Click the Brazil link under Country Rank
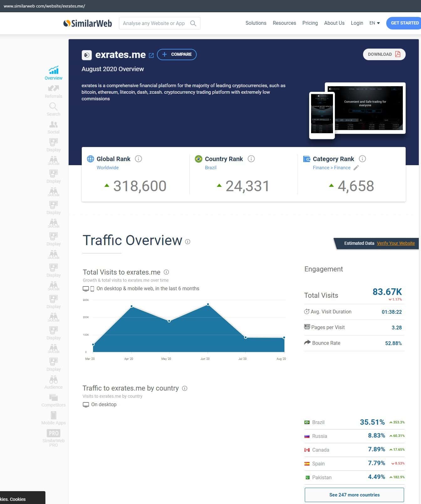The image size is (421, 504). pos(210,168)
